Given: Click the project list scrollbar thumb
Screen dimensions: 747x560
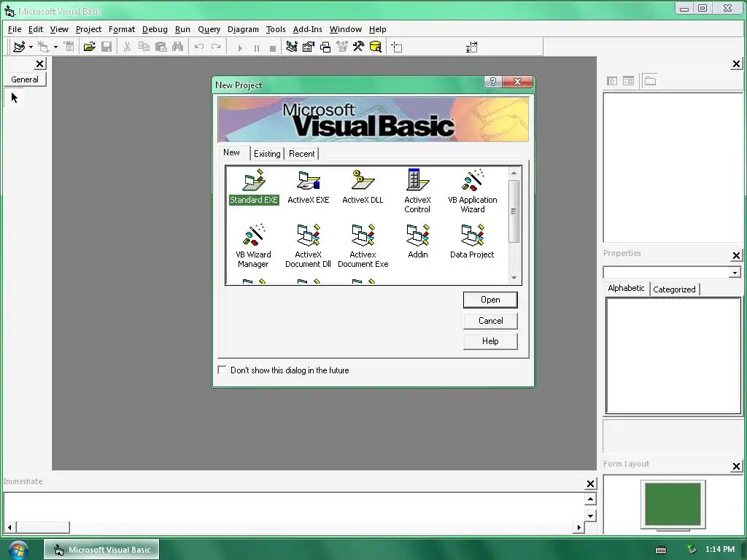Looking at the screenshot, I should point(514,211).
